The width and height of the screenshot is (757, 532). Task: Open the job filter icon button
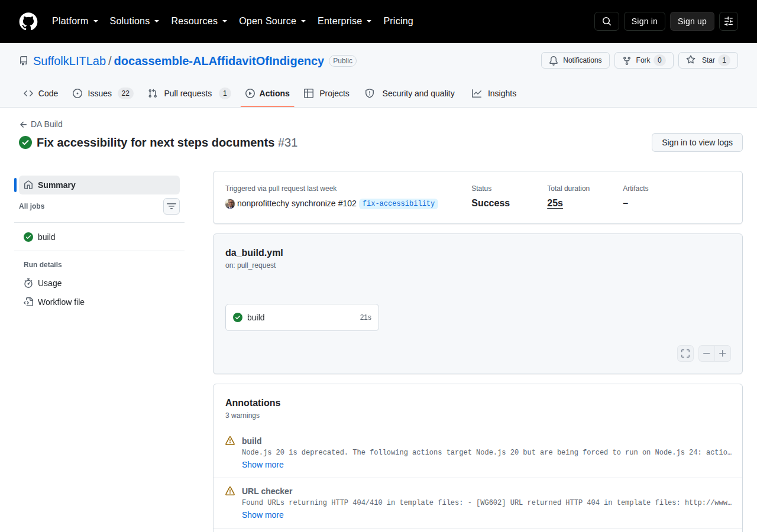(172, 206)
